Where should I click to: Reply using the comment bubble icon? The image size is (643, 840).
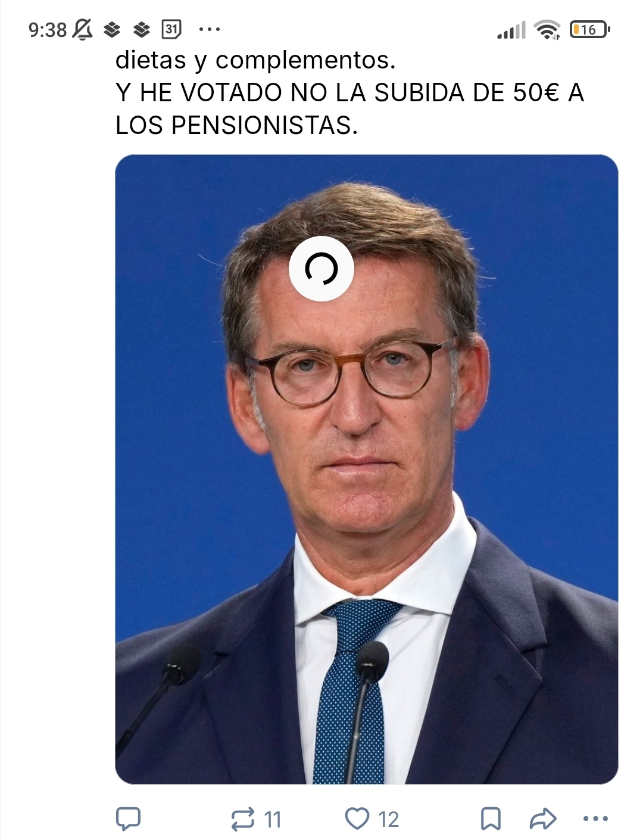pyautogui.click(x=128, y=819)
